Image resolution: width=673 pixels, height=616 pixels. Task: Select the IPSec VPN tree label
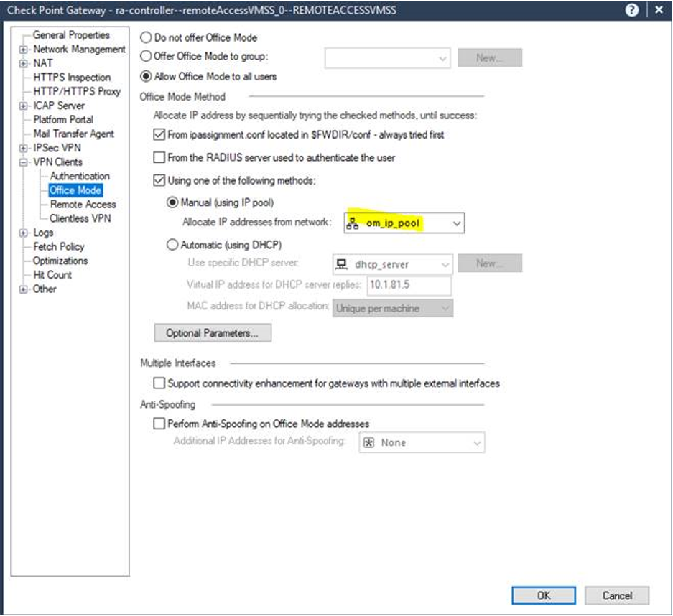[x=57, y=148]
